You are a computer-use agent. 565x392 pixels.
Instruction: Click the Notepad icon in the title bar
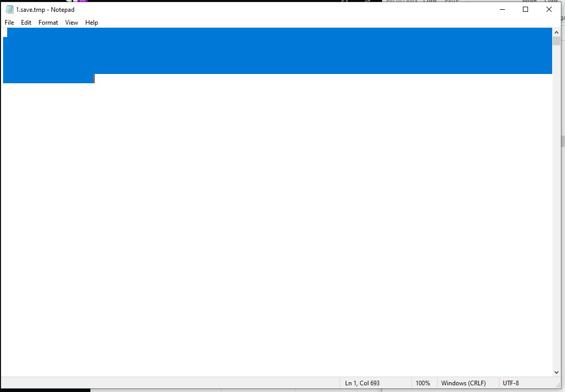[x=9, y=9]
